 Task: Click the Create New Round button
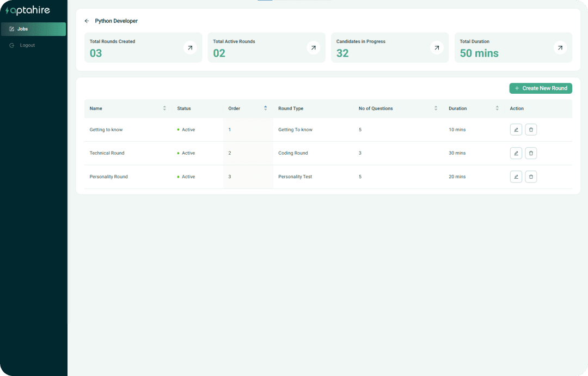click(540, 88)
